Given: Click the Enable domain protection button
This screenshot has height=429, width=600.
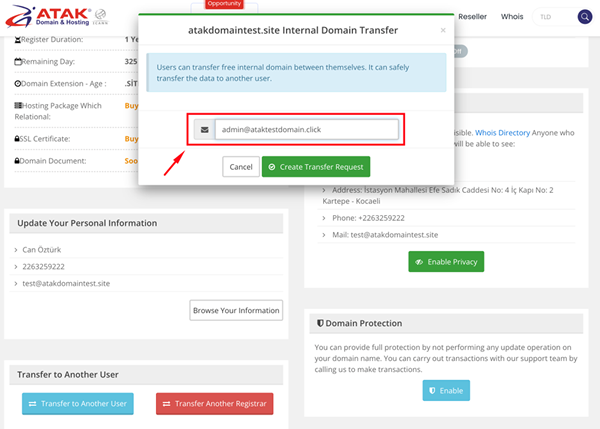Looking at the screenshot, I should click(446, 391).
